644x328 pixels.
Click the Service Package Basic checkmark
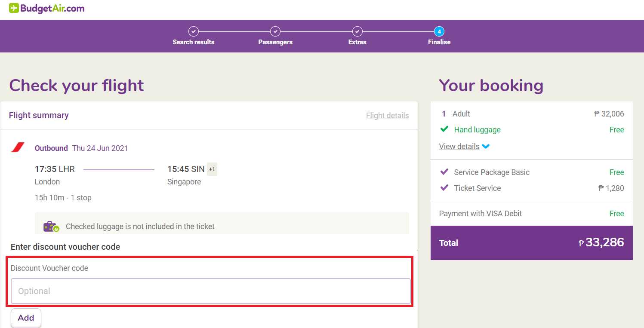coord(444,172)
